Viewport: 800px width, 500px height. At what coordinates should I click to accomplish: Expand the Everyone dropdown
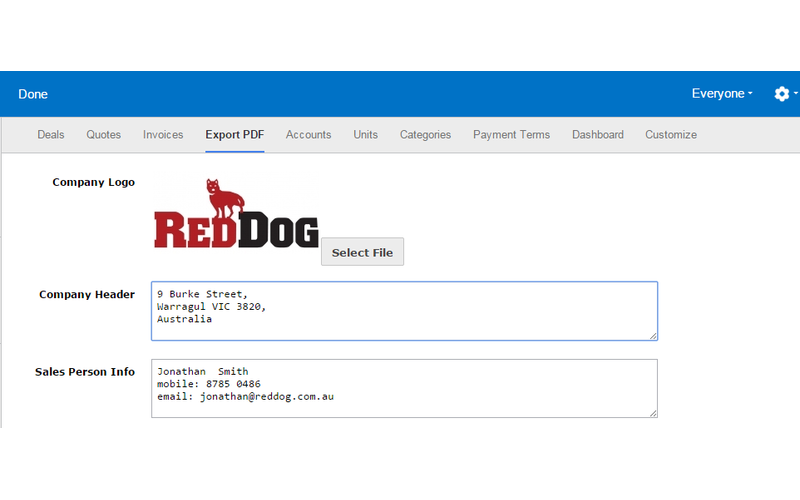[x=722, y=94]
